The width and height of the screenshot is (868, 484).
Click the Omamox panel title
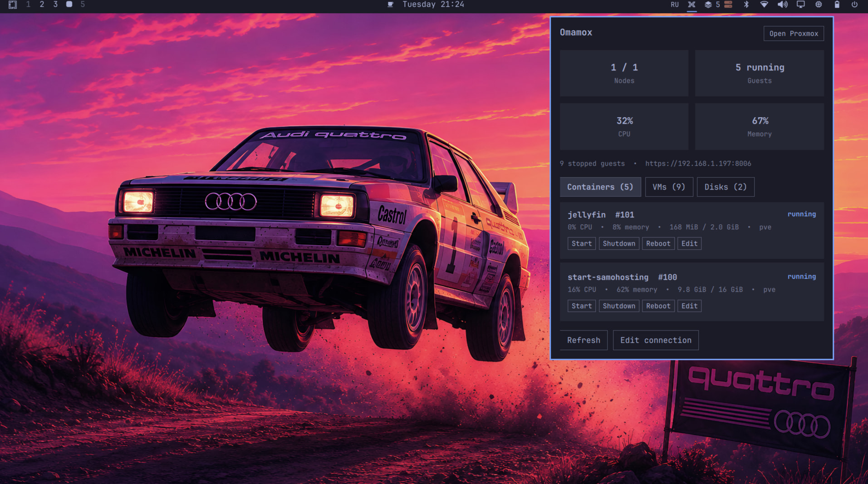coord(576,33)
